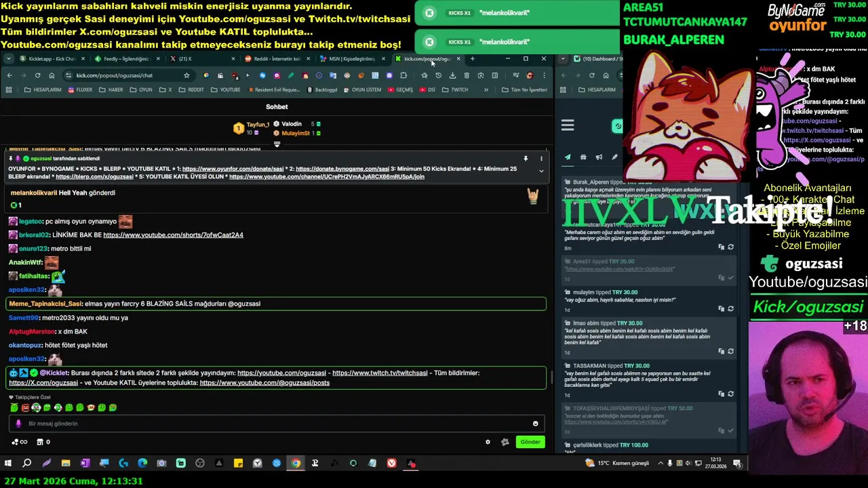Click the rock hand Hell Yeah emote
868x488 pixels.
tap(533, 196)
